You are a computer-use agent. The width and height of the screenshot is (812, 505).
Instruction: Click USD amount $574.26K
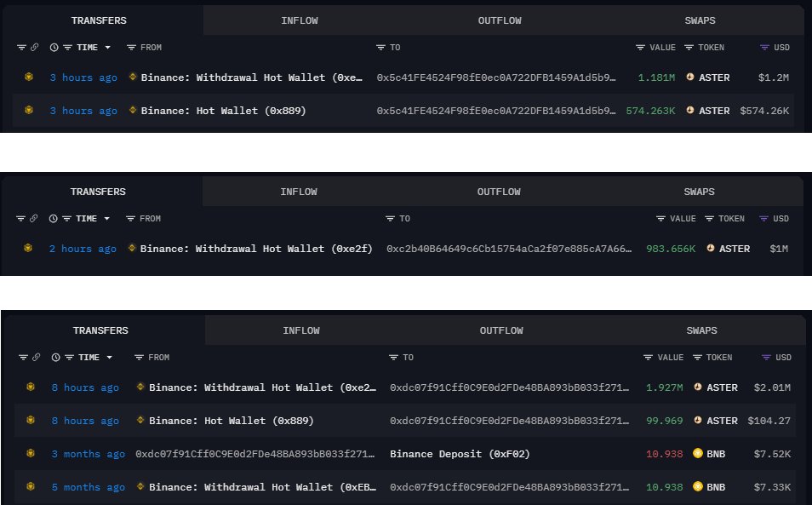coord(764,111)
